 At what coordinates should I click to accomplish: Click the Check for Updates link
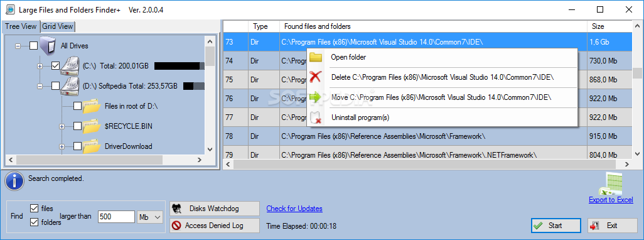[x=294, y=209]
